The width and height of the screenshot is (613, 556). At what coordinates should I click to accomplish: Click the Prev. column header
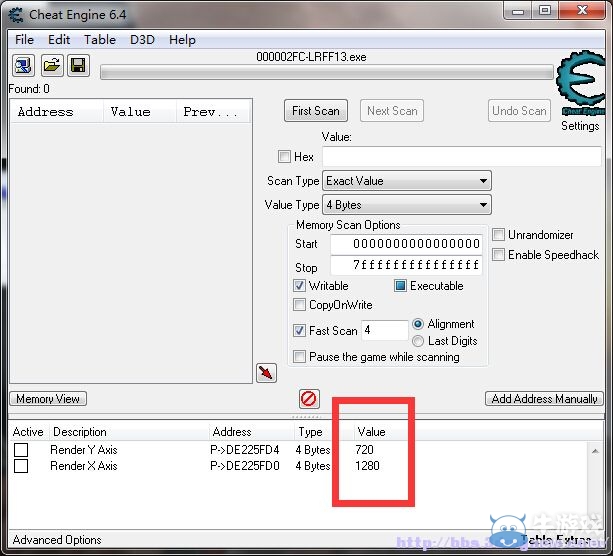tap(213, 112)
